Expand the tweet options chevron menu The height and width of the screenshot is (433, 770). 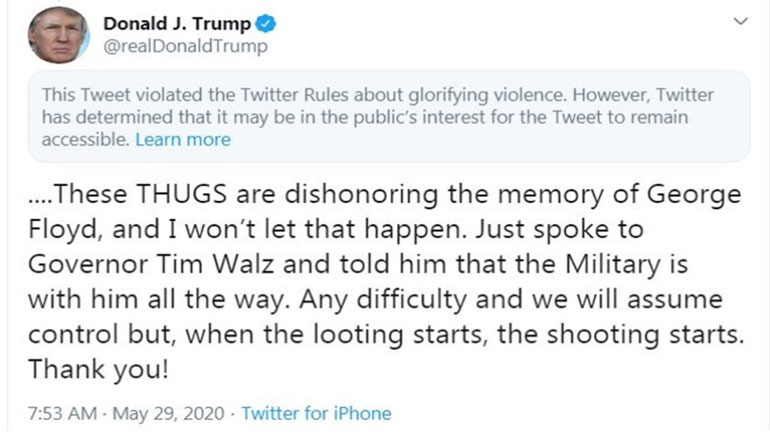tap(741, 22)
